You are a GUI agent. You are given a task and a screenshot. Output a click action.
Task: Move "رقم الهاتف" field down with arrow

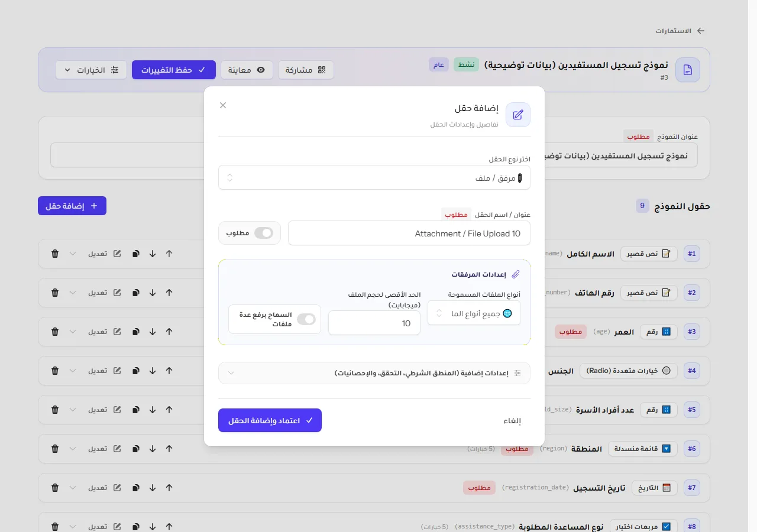(153, 293)
